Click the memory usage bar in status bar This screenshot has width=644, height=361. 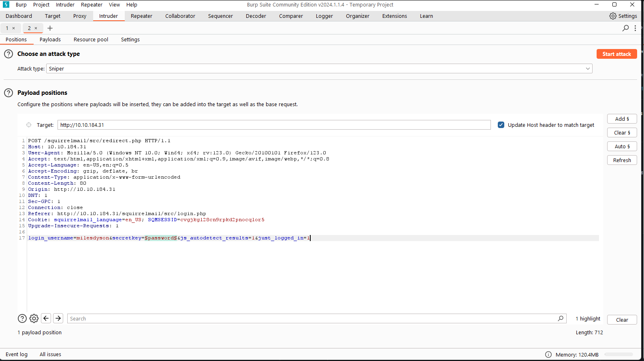(x=618, y=354)
